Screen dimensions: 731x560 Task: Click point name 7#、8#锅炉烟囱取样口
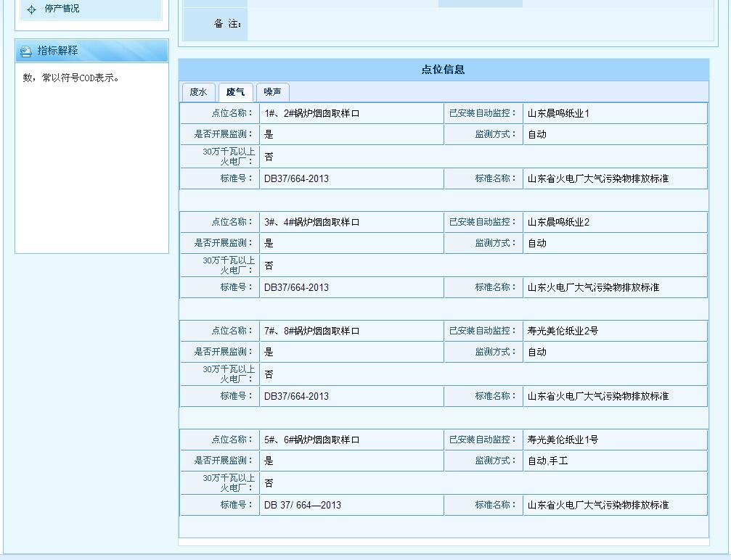[312, 330]
